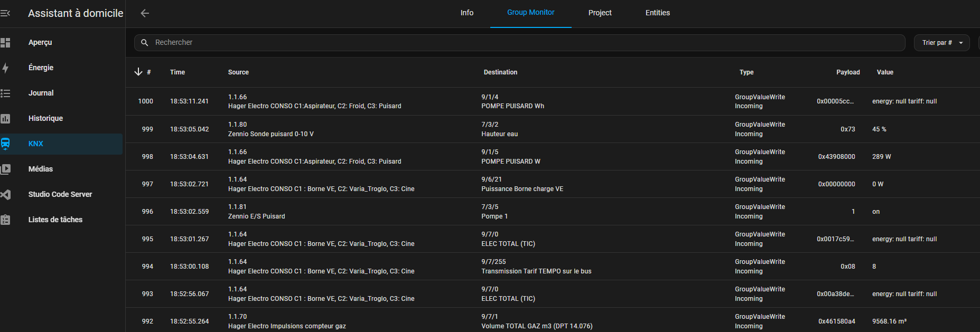Image resolution: width=980 pixels, height=332 pixels.
Task: Open the Listes de tâches clipboard icon
Action: pyautogui.click(x=5, y=220)
